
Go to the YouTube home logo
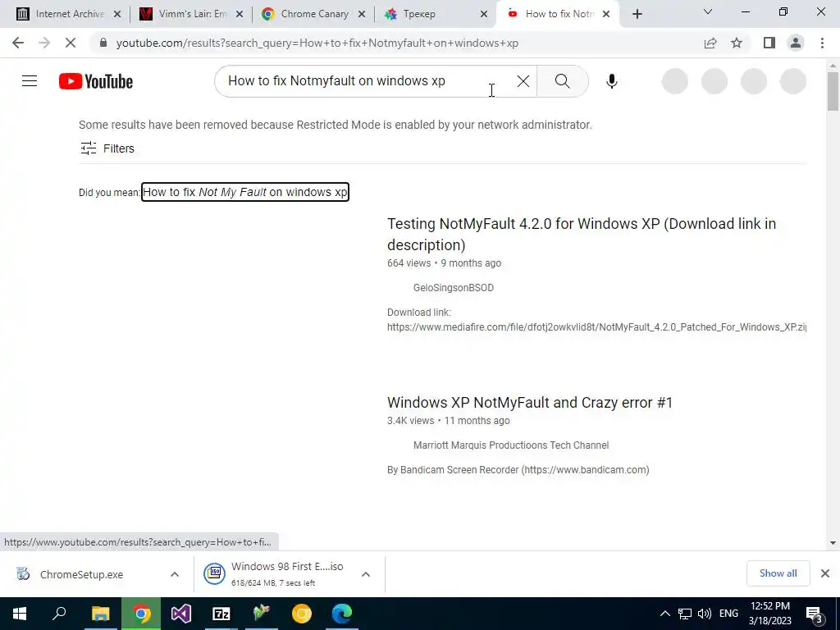pos(96,81)
